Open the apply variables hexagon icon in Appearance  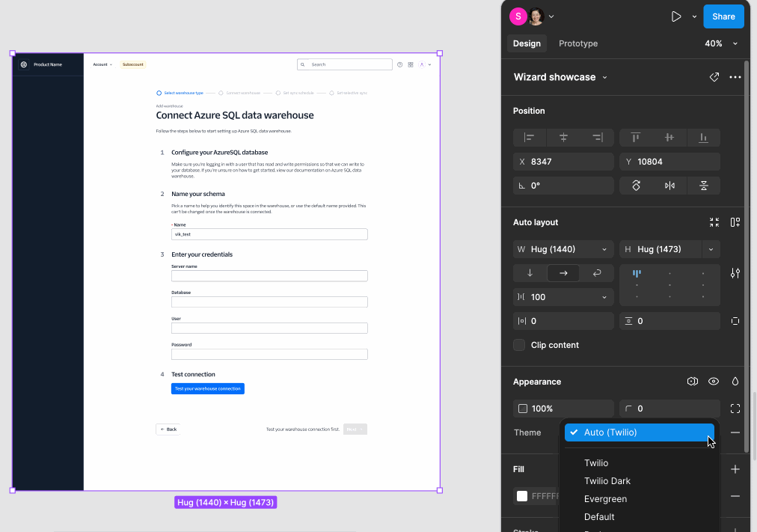pos(692,381)
